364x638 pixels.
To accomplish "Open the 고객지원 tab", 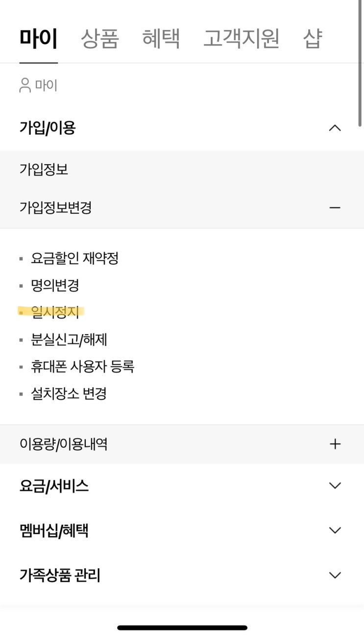I will pyautogui.click(x=241, y=38).
